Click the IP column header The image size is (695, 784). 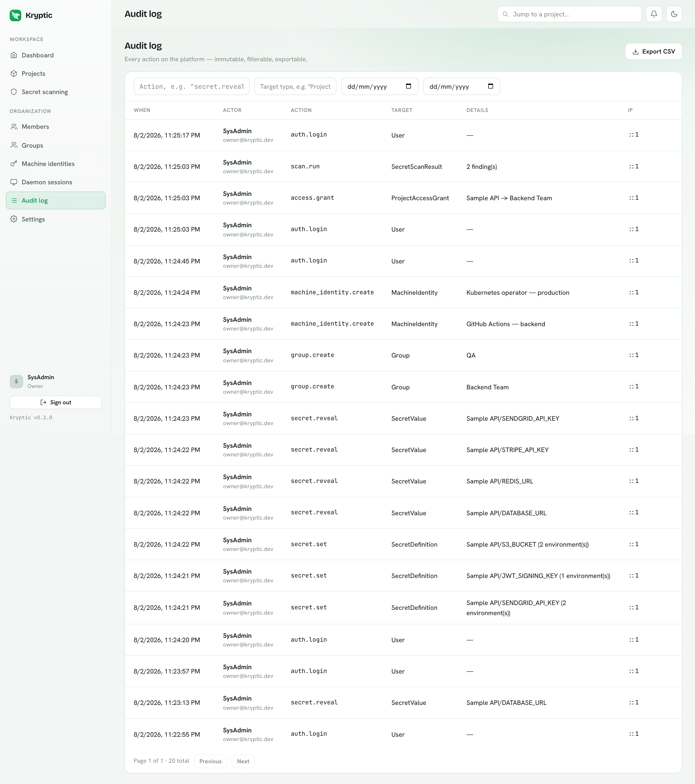[630, 110]
